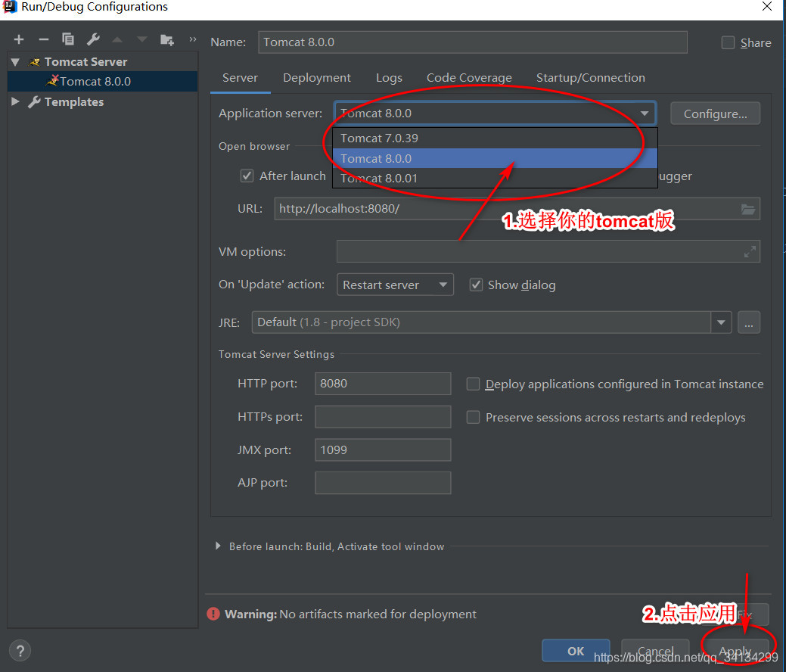
Task: Click the warning error icon
Action: pyautogui.click(x=213, y=614)
